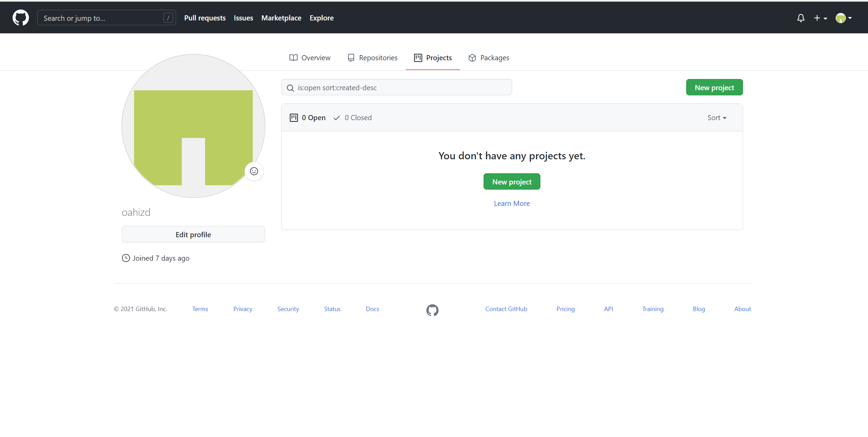Expand the Sort dropdown
Screen dimensions: 868x437
click(x=716, y=118)
